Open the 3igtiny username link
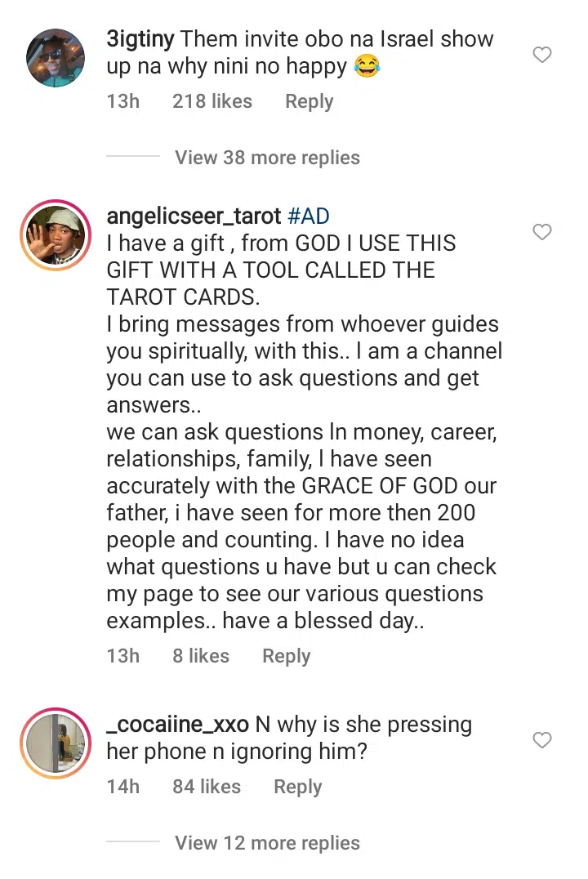 pyautogui.click(x=140, y=38)
